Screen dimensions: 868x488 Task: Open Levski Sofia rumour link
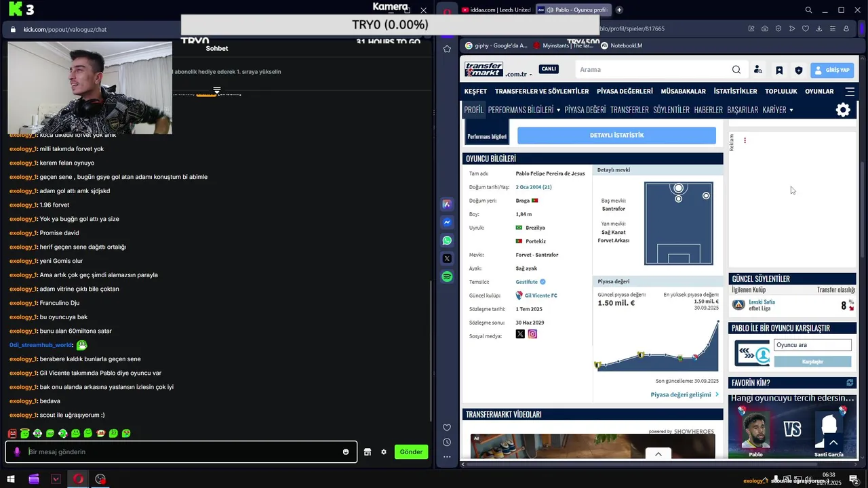pos(762,302)
